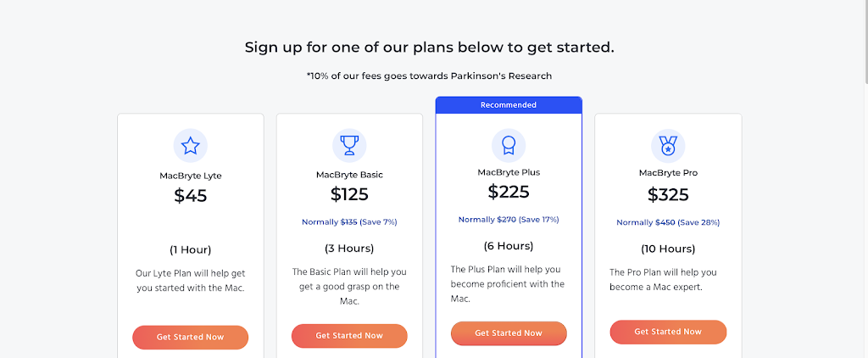Viewport: 868px width, 358px height.
Task: Click the Normally $450 (Save 28%) text
Action: point(668,223)
